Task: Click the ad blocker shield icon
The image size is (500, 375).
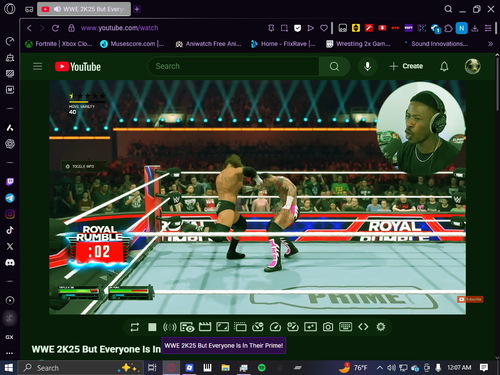Action: 297,28
